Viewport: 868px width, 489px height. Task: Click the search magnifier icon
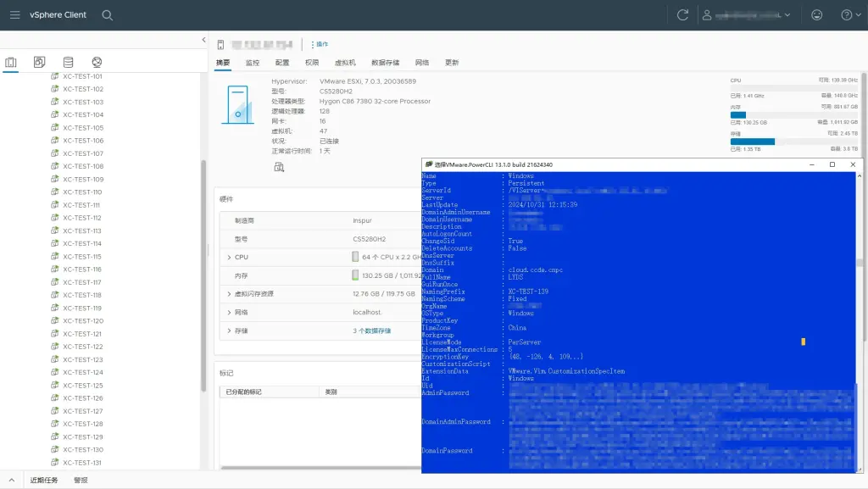(x=108, y=15)
